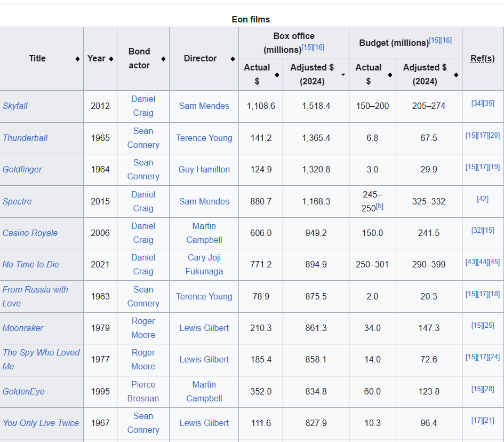Viewport: 504px width, 442px height.
Task: Select Moonraker adjusted budget 147.3
Action: [429, 328]
